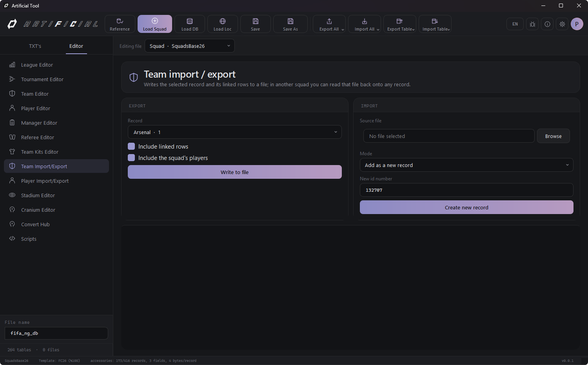Open Team Kits Editor in the sidebar
This screenshot has height=365, width=588.
[56, 152]
